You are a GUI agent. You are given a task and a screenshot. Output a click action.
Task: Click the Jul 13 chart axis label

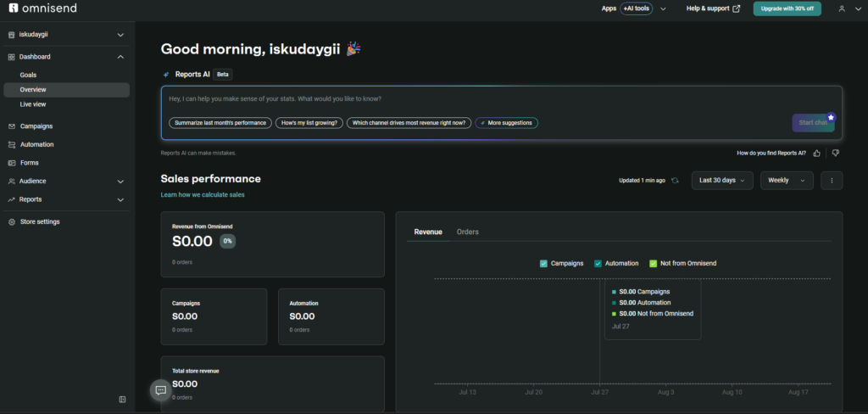tap(468, 393)
